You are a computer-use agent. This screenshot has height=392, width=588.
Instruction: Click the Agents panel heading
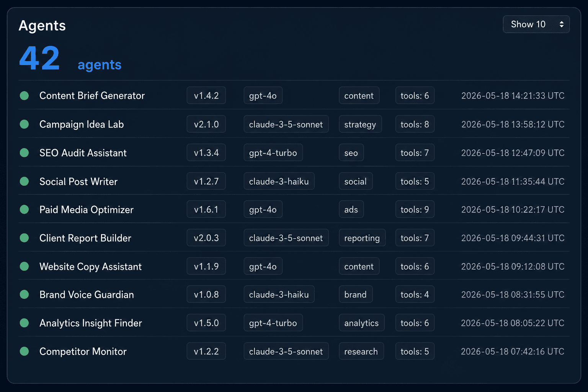point(42,26)
